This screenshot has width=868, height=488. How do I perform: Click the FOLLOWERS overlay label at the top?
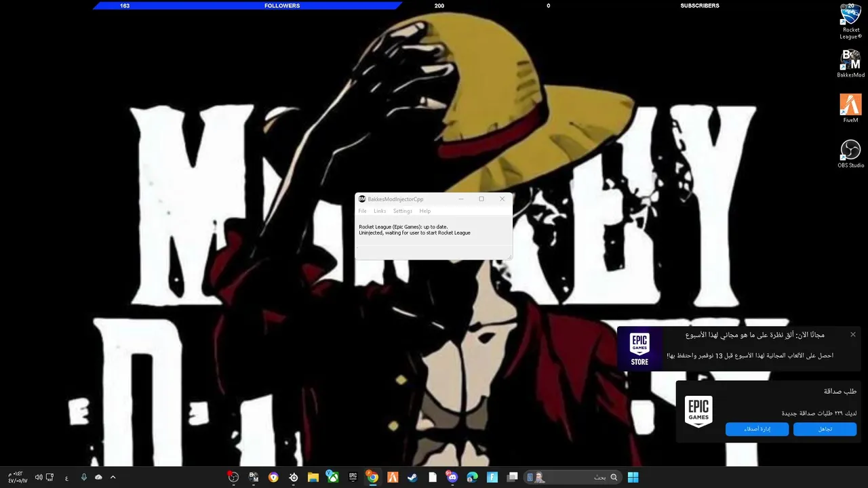tap(282, 5)
